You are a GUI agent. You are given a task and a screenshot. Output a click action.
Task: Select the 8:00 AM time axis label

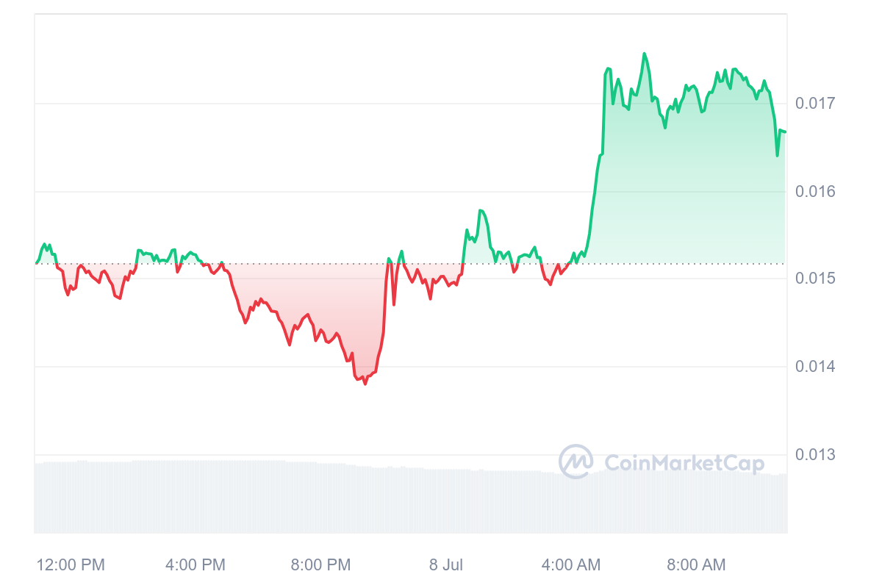point(696,565)
